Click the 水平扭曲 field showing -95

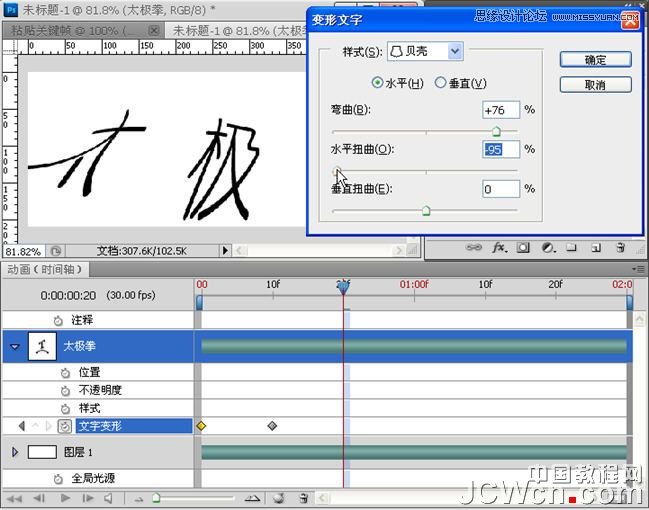[x=501, y=149]
